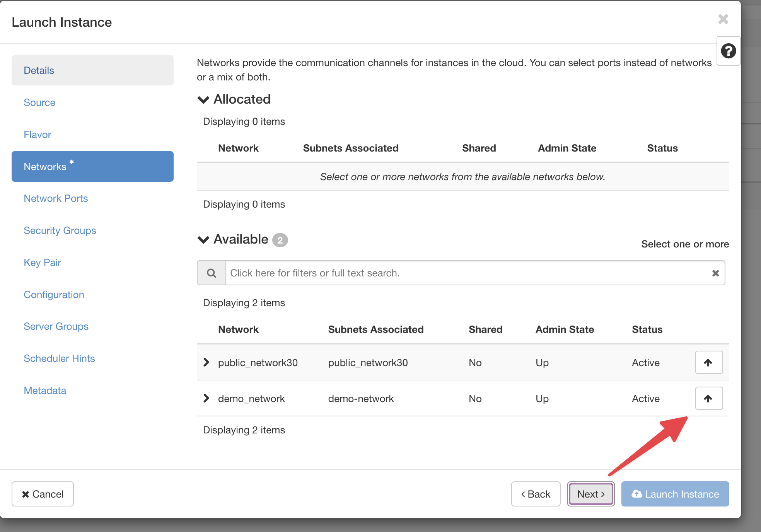
Task: Cancel the instance launch
Action: coord(43,494)
